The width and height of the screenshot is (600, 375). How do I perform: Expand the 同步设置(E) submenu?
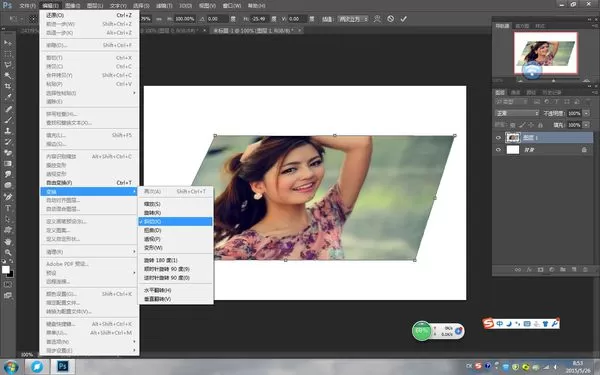[x=89, y=350]
